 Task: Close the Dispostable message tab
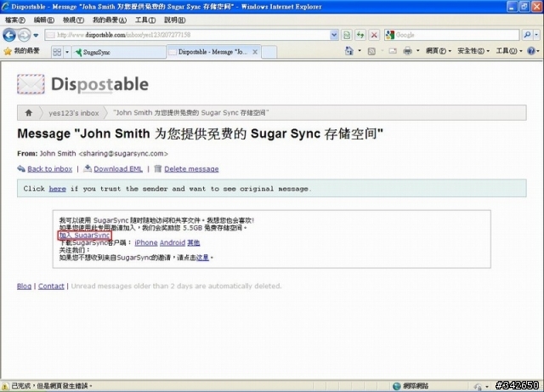click(255, 52)
